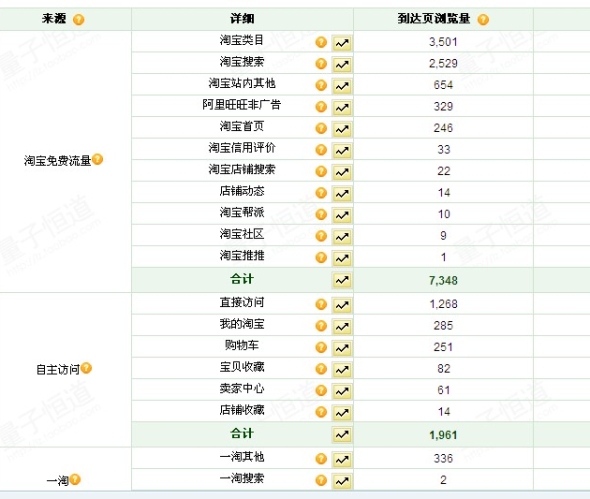This screenshot has width=590, height=499.
Task: Show help for 一淘其他 row
Action: pos(321,458)
